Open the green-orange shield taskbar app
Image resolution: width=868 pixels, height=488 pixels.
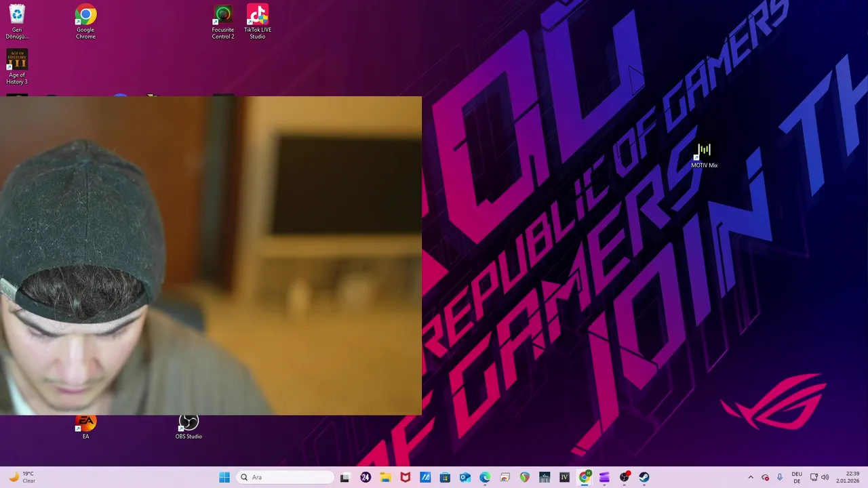coord(525,477)
